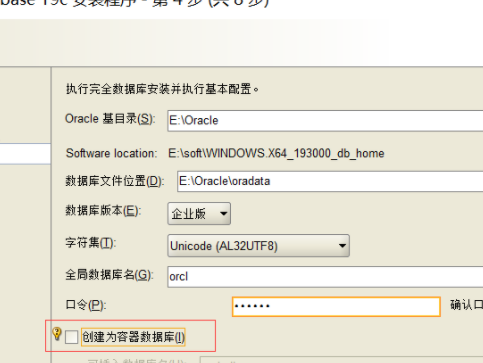Image resolution: width=483 pixels, height=363 pixels.
Task: Click the 口令 password field with dots
Action: point(336,306)
